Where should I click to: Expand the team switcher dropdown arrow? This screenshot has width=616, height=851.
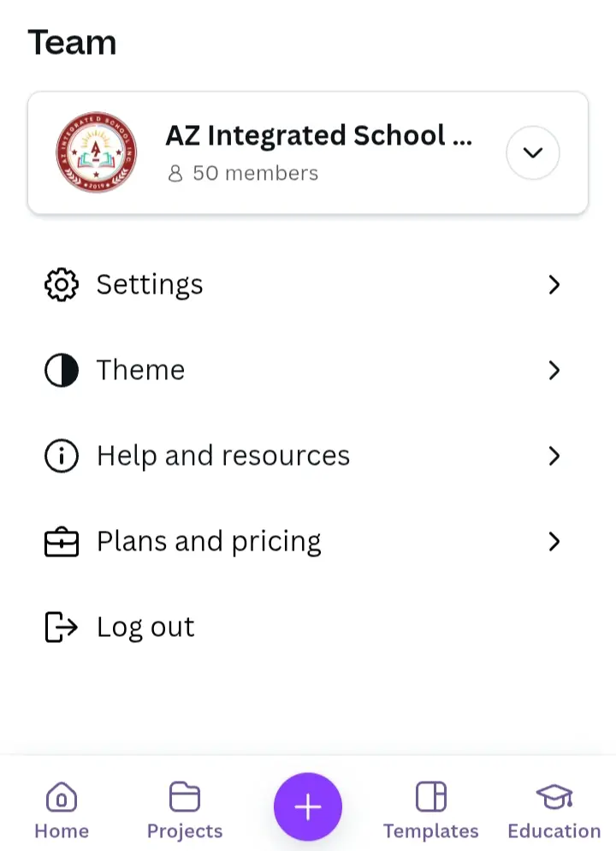533,152
